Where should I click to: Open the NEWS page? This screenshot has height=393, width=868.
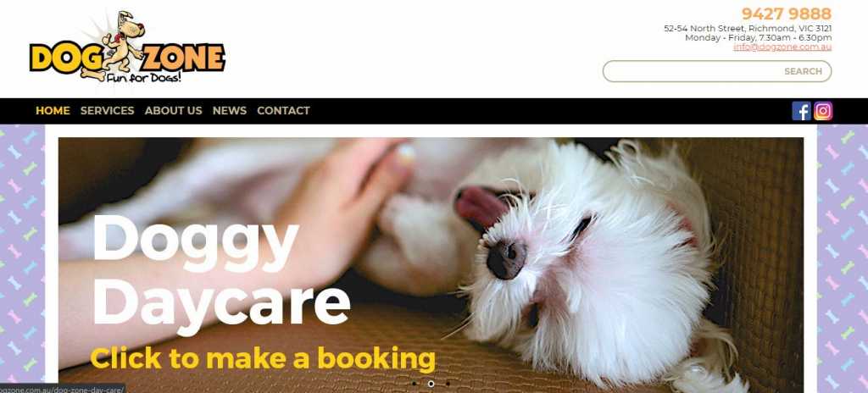230,111
